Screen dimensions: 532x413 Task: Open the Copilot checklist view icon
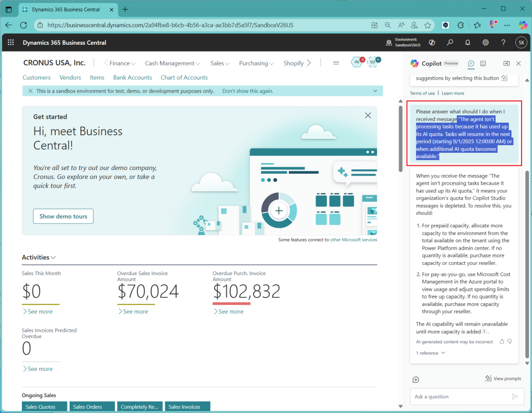click(x=483, y=63)
